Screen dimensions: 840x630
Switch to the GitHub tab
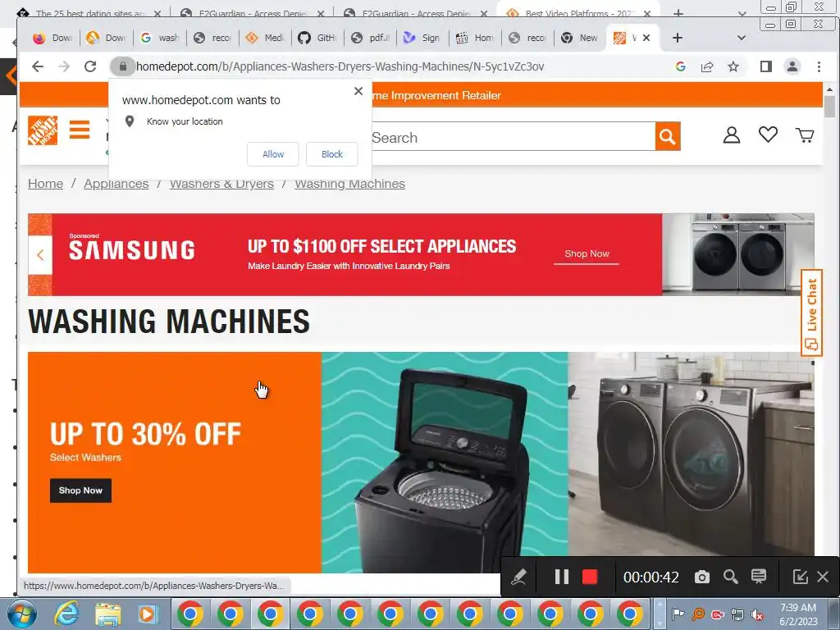317,38
